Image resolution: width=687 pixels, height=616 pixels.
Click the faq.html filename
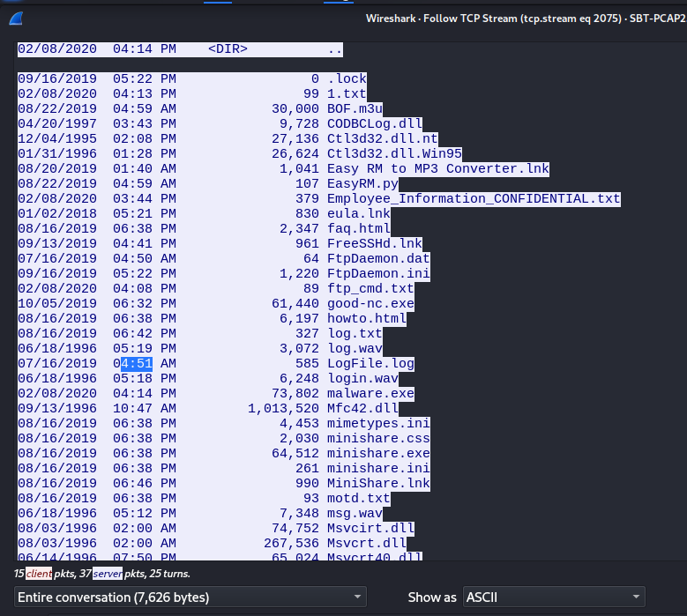(x=359, y=228)
